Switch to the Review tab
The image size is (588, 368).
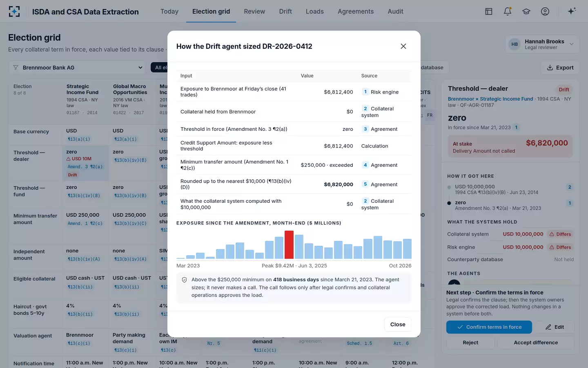[x=254, y=11]
